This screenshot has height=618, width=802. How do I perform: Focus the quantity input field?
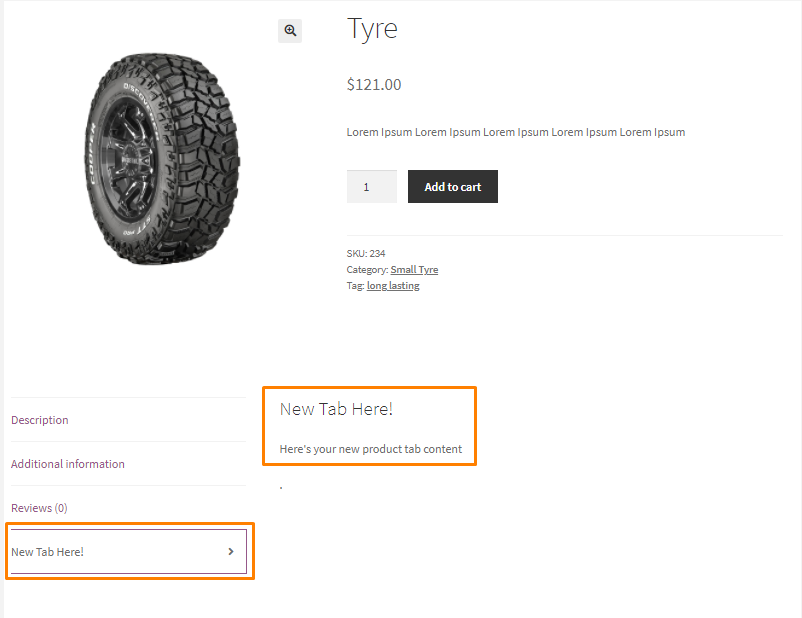371,187
